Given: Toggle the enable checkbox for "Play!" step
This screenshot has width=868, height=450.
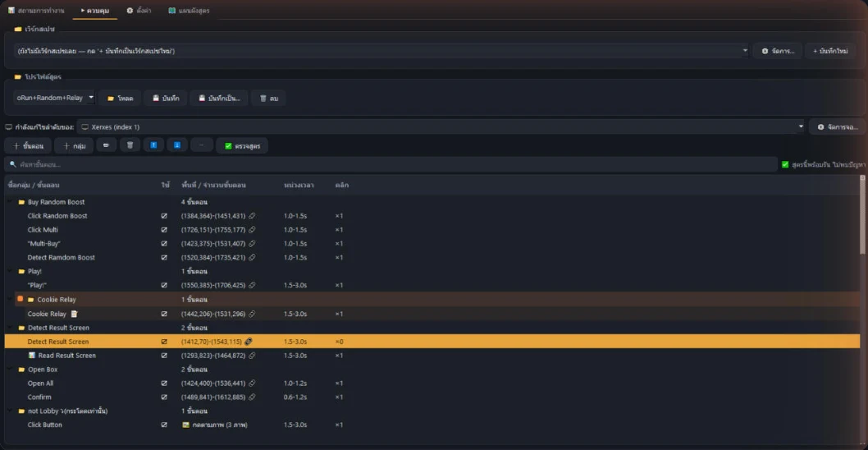Looking at the screenshot, I should [x=164, y=285].
